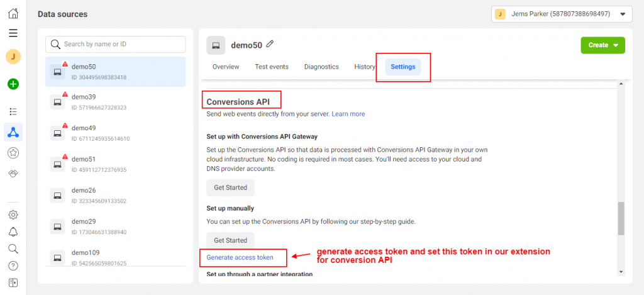This screenshot has height=295, width=644.
Task: Open the notifications bell icon
Action: [x=13, y=231]
